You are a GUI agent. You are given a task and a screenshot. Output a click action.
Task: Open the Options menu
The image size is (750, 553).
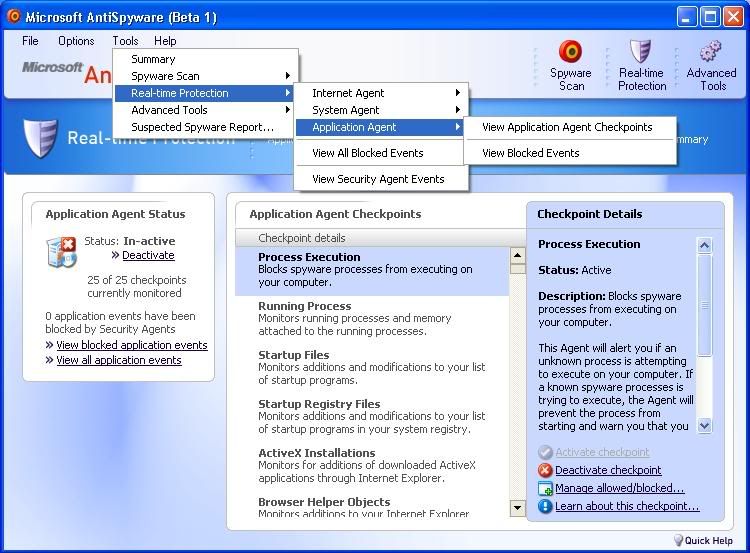(76, 41)
